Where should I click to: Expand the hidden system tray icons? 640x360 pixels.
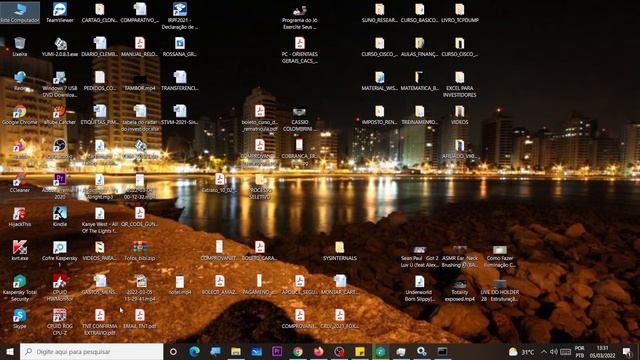pyautogui.click(x=544, y=352)
